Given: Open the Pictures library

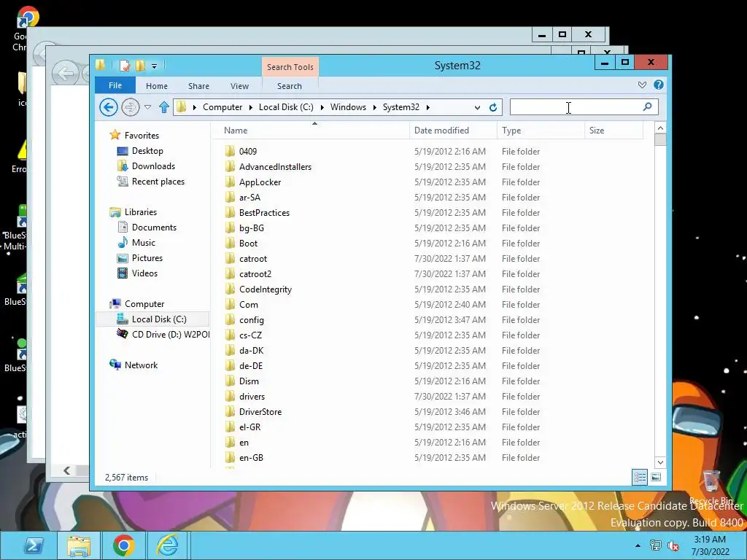Looking at the screenshot, I should pos(147,258).
